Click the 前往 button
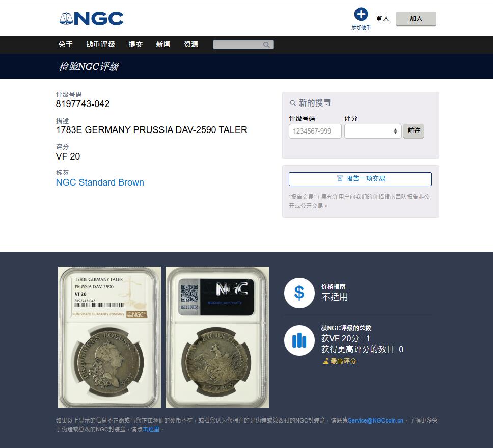493x448 pixels. tap(414, 130)
